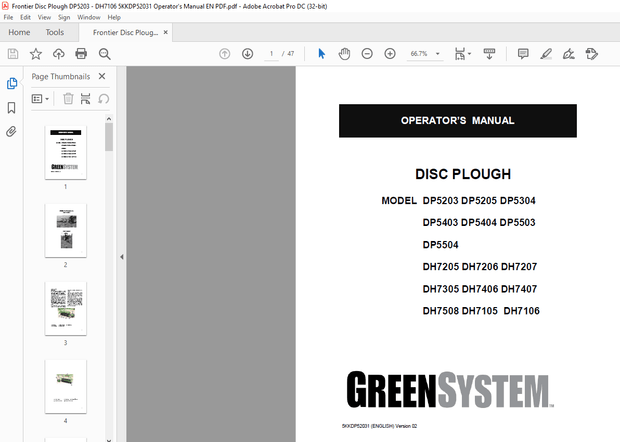Open the Edit menu
Viewport: 620px width, 442px height.
click(25, 17)
